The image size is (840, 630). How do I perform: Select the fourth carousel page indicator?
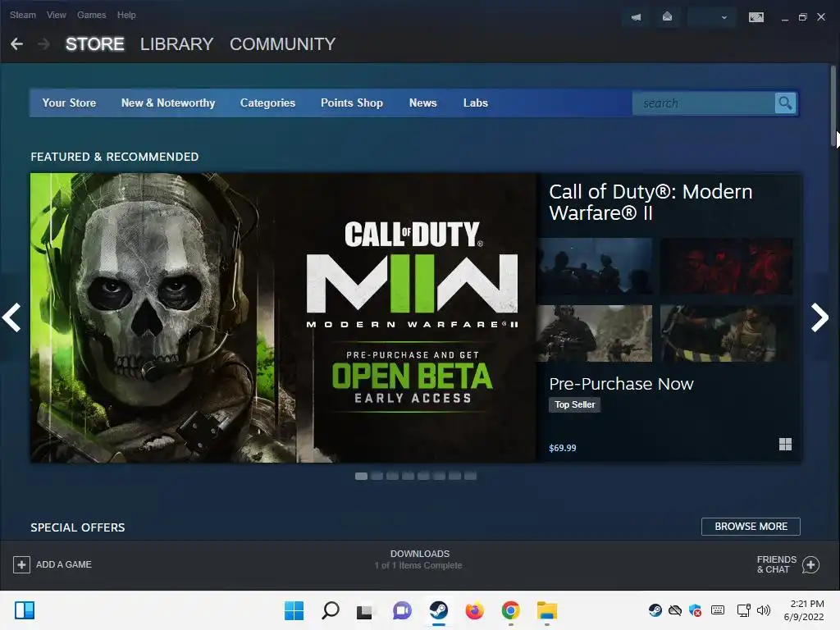408,476
